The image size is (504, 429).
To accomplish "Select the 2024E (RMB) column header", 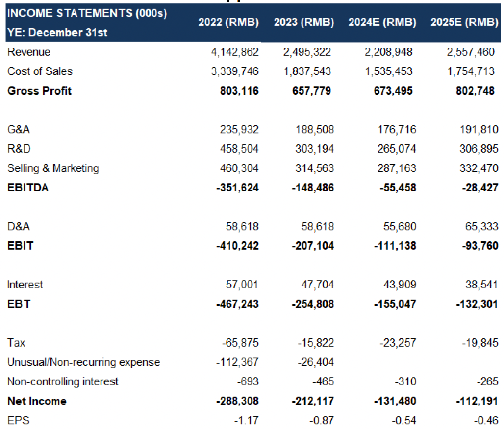I will [x=382, y=23].
